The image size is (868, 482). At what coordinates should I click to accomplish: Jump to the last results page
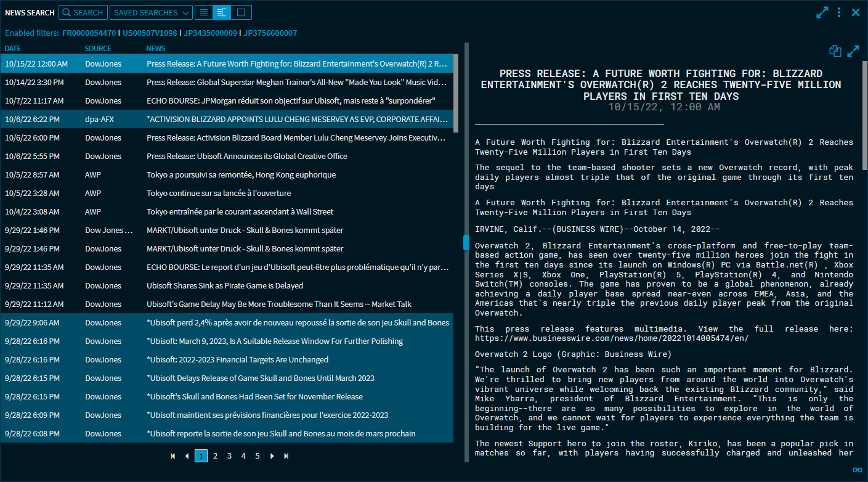(286, 456)
